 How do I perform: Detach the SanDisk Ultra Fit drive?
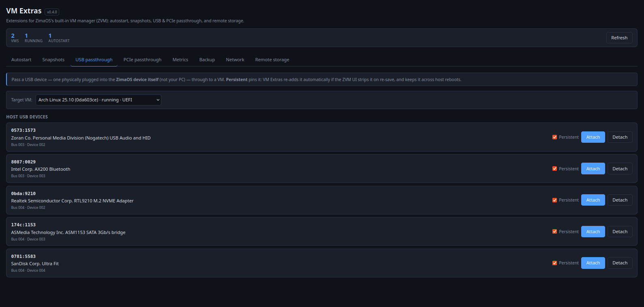point(620,263)
